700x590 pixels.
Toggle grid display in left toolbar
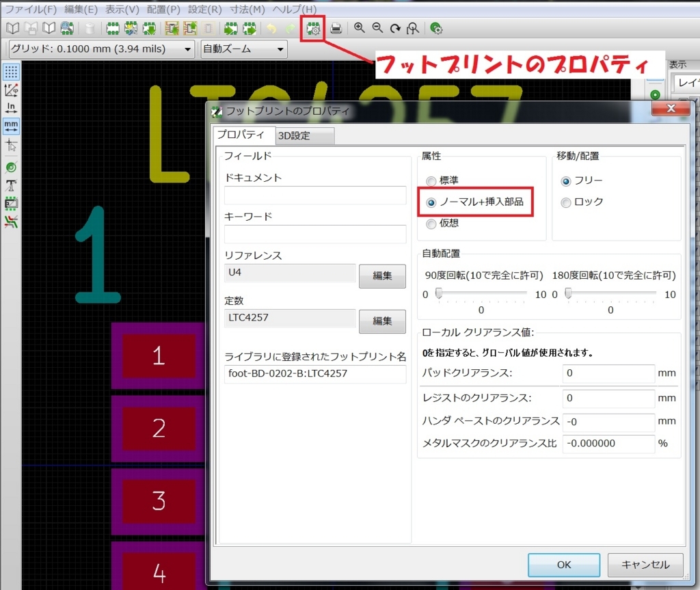coord(11,72)
